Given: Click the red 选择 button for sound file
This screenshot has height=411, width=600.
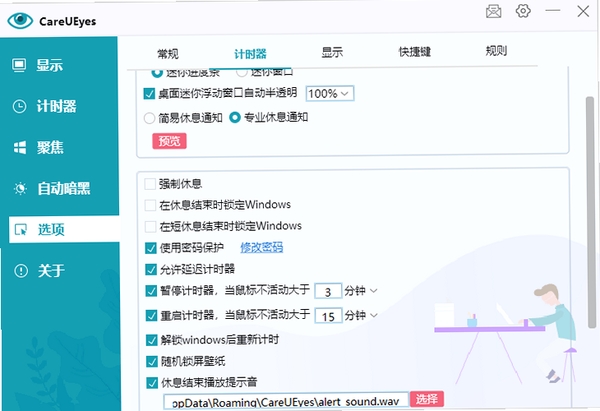Looking at the screenshot, I should pos(427,399).
